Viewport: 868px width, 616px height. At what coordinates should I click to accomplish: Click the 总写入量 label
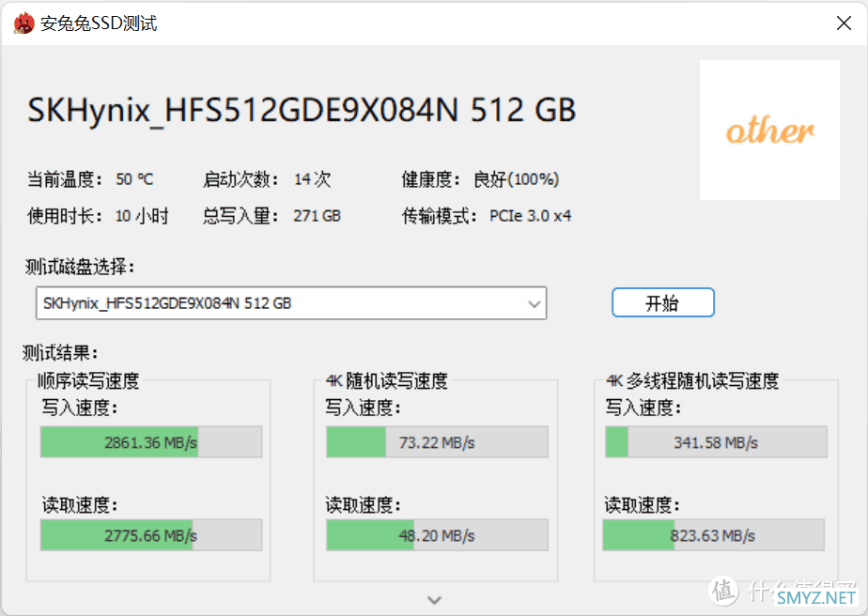click(x=240, y=216)
